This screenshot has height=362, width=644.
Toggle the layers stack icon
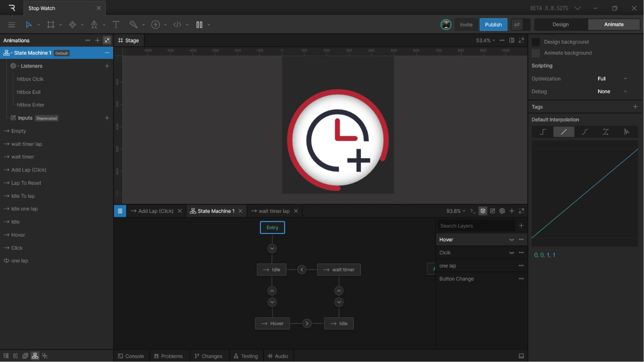coord(483,211)
